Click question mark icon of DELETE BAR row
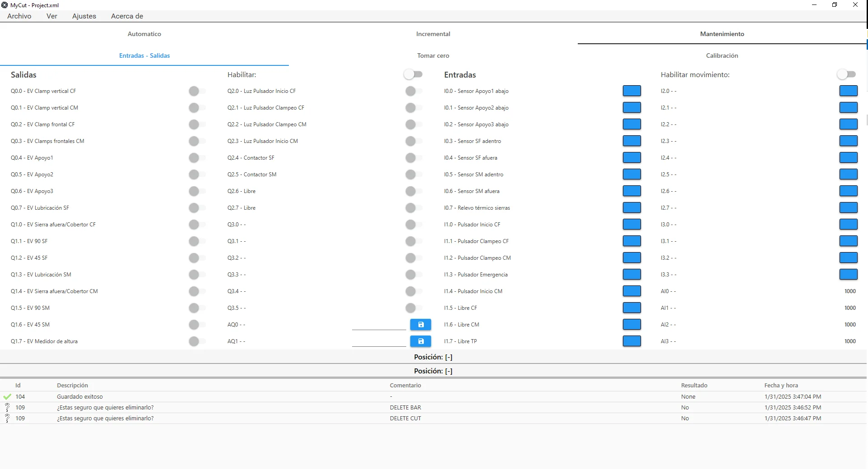Viewport: 868px width, 469px height. tap(7, 408)
